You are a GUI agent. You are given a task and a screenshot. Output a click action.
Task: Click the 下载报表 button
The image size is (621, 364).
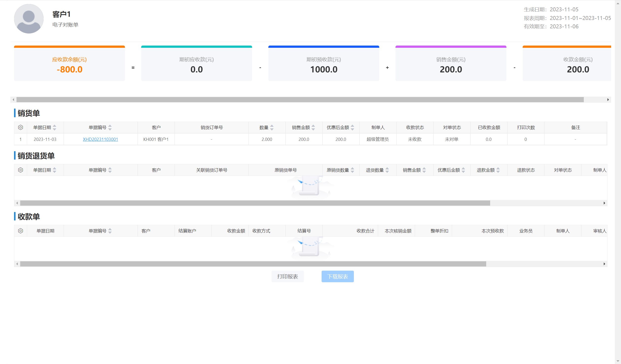pyautogui.click(x=337, y=276)
